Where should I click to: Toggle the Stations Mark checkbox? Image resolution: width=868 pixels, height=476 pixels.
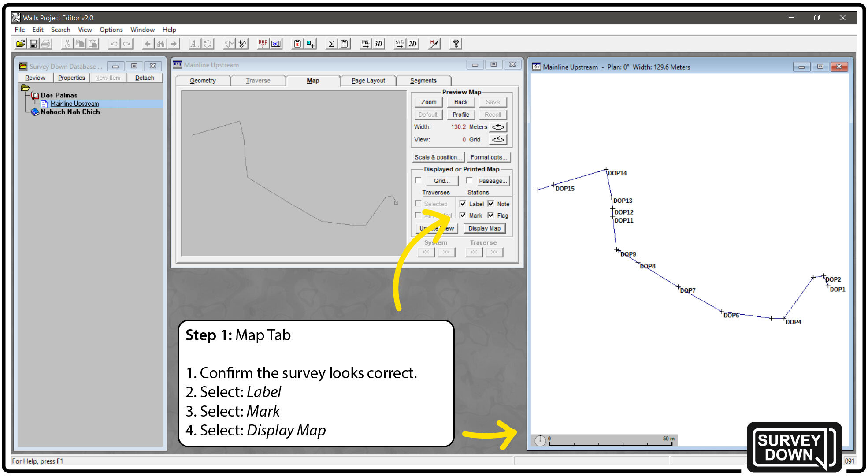click(463, 215)
